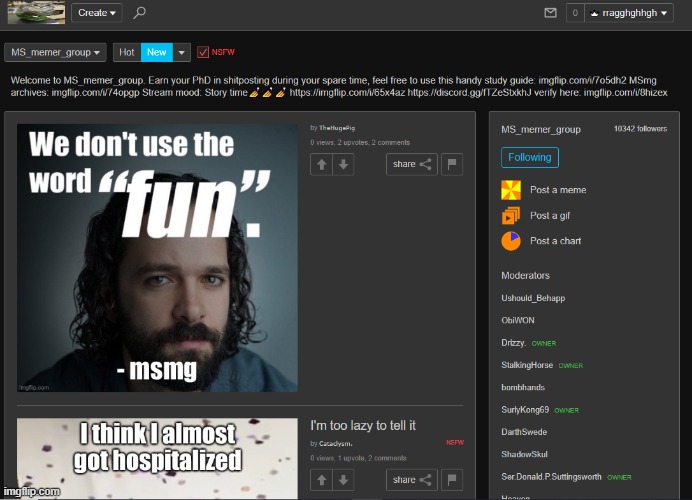Viewport: 692px width, 500px height.
Task: Upvote the "We don't use the word fun" meme
Action: tap(321, 165)
